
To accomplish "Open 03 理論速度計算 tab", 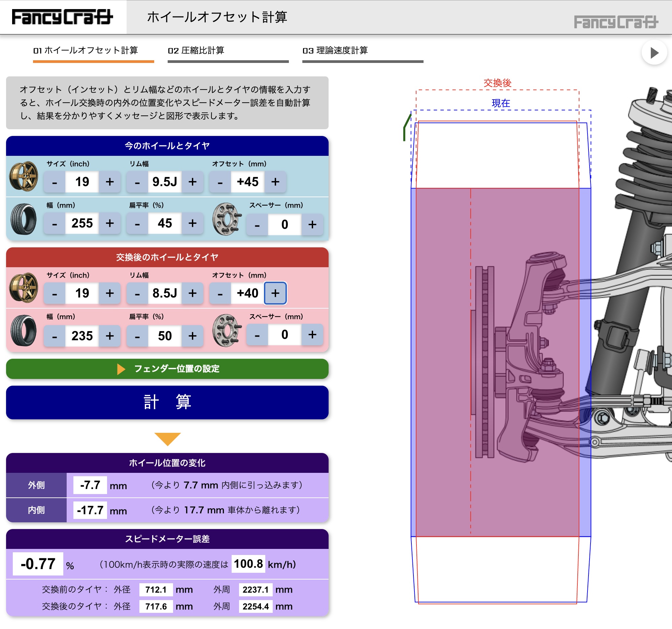I will click(362, 53).
